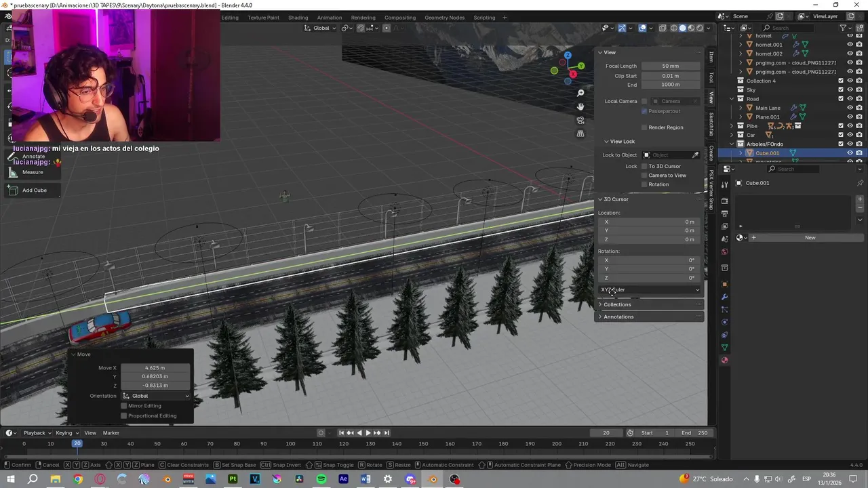Open the Particles properties tab icon
Screen dimensions: 868x488
(x=724, y=310)
